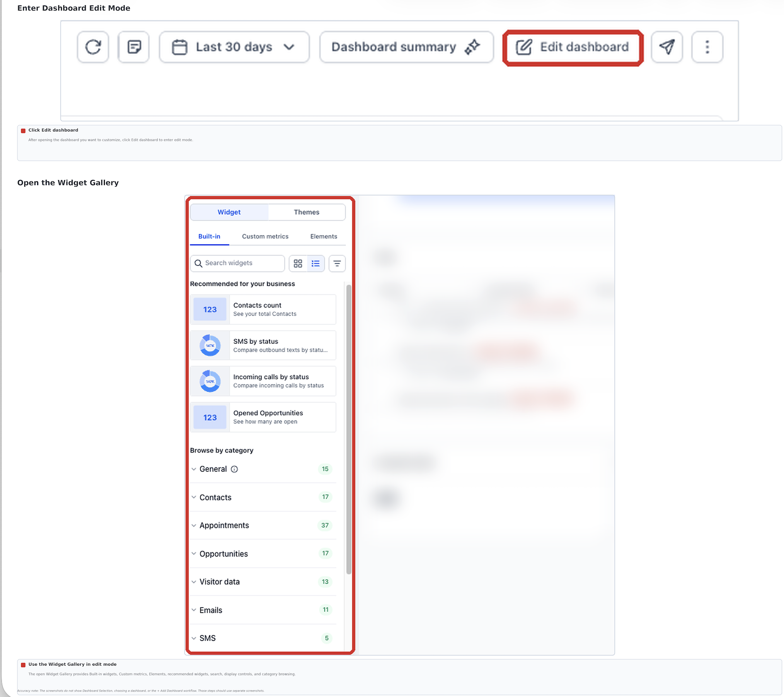Click the SMS by status donut icon
Viewport: 784px width, 697px height.
pos(210,345)
